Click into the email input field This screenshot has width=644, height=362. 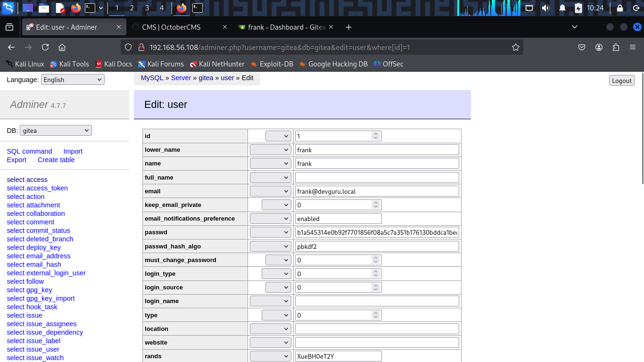pyautogui.click(x=377, y=191)
